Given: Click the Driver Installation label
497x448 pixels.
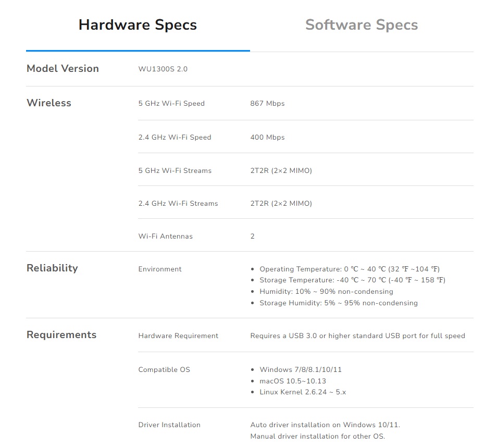Looking at the screenshot, I should [169, 425].
